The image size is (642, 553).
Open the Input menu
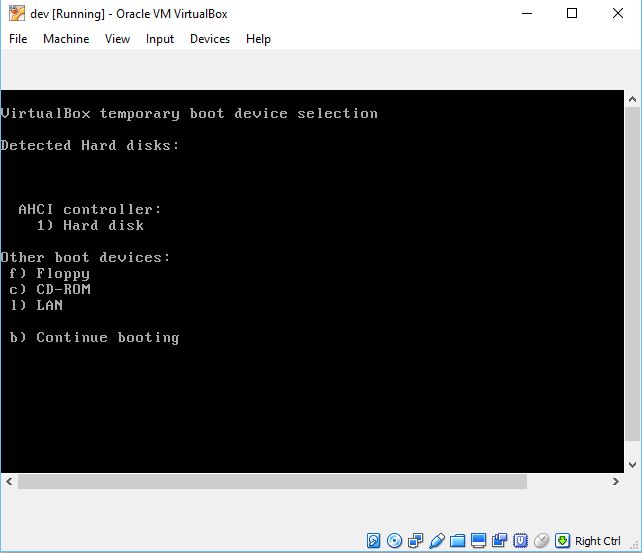[160, 39]
